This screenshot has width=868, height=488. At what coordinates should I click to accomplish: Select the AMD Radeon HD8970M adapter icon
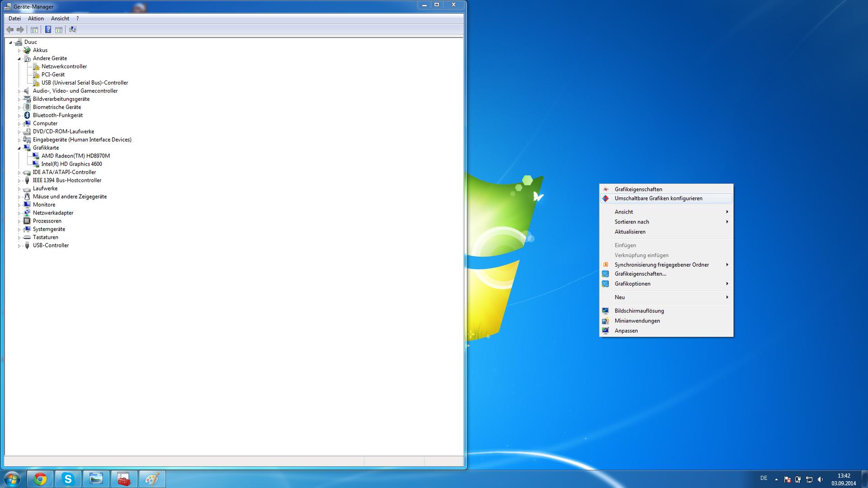(36, 156)
